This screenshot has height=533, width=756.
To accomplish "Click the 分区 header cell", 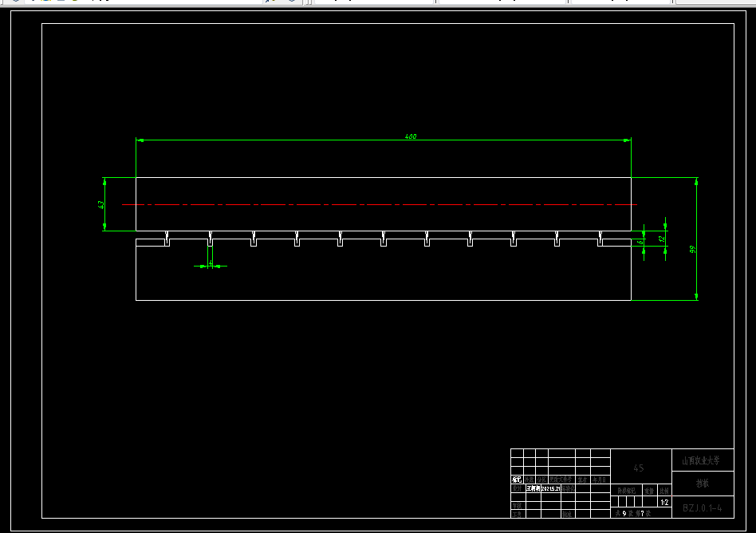I will click(542, 480).
